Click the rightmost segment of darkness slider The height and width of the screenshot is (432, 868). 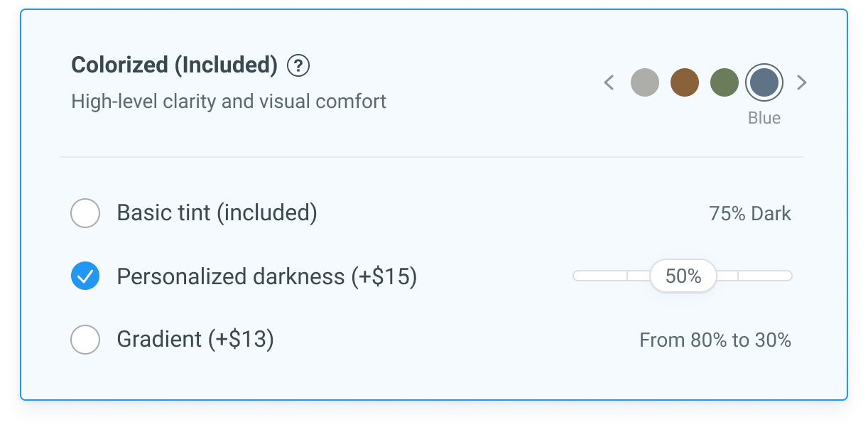766,276
